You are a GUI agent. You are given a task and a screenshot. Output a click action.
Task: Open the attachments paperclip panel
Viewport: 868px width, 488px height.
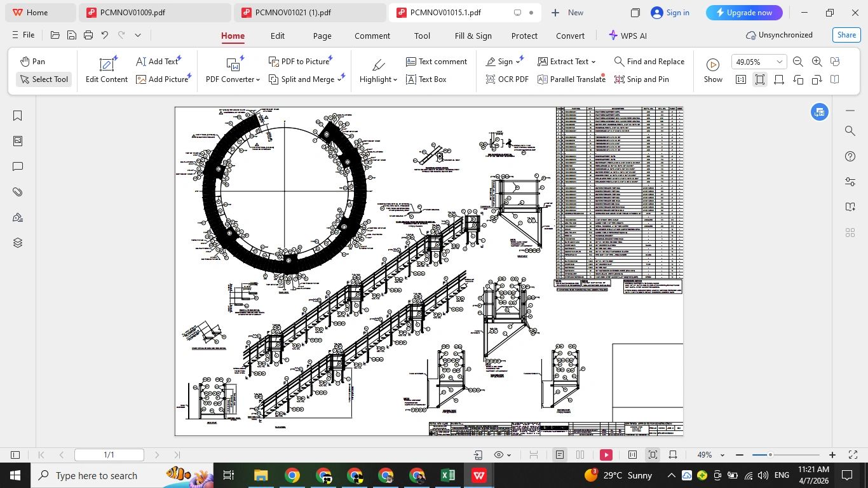tap(18, 192)
